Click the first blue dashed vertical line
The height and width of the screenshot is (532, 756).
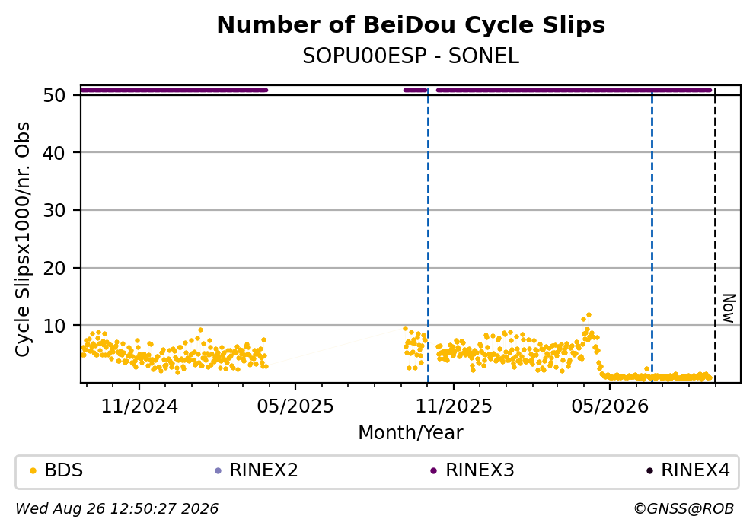(x=428, y=236)
